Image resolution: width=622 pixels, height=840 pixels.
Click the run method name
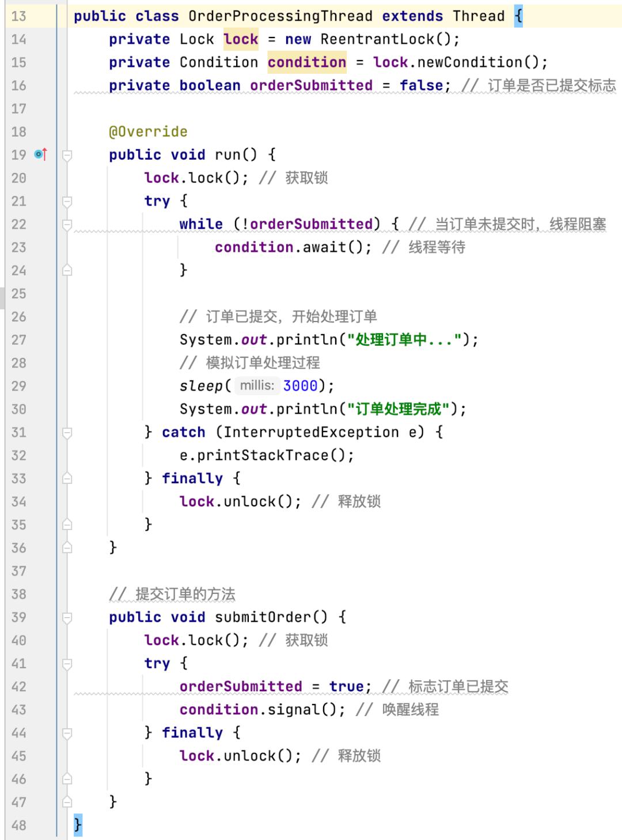coord(227,155)
